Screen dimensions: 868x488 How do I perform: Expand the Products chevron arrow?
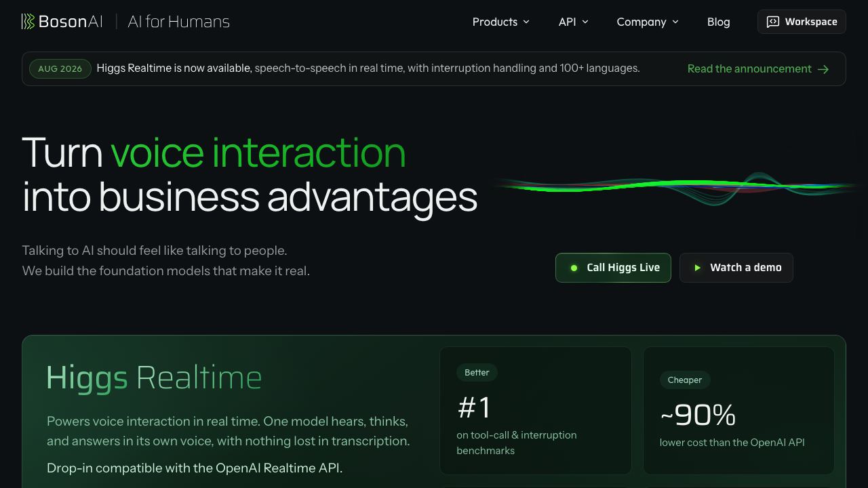pos(526,22)
